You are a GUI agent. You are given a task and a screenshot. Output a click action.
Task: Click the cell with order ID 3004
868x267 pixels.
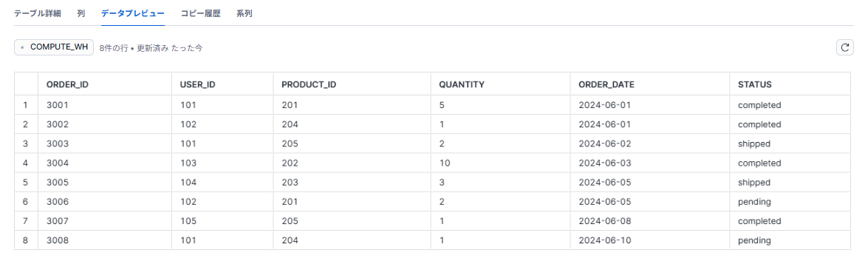(105, 163)
